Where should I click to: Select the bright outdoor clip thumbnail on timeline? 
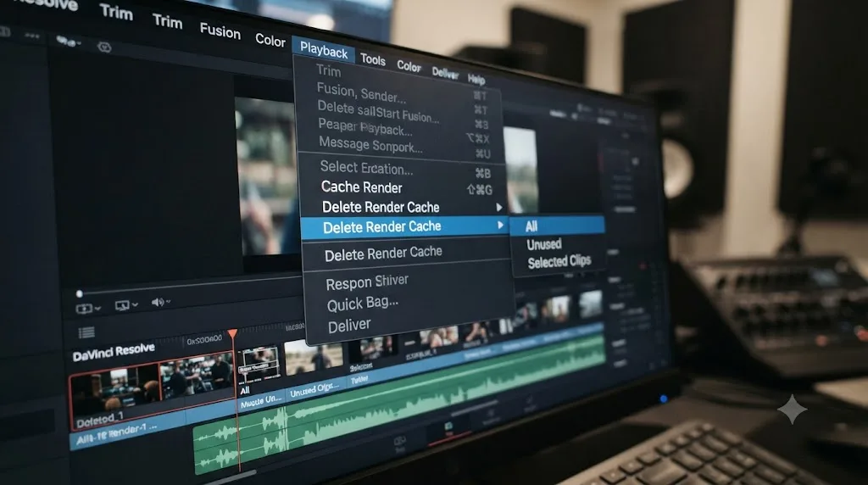[x=314, y=357]
